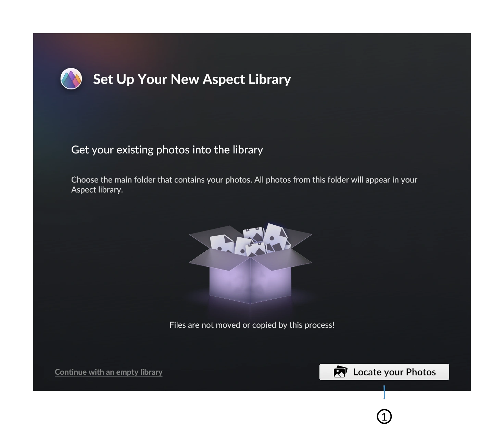The width and height of the screenshot is (504, 424).
Task: Click the Set Up Your New Aspect Library title
Action: pyautogui.click(x=192, y=79)
